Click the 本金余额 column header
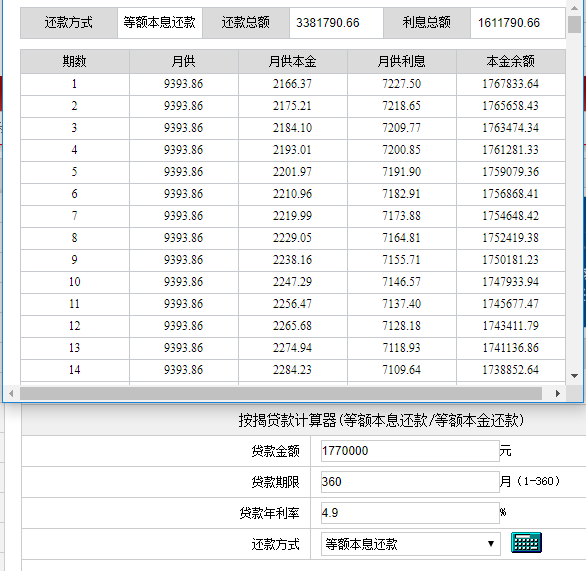The width and height of the screenshot is (586, 571). click(511, 61)
